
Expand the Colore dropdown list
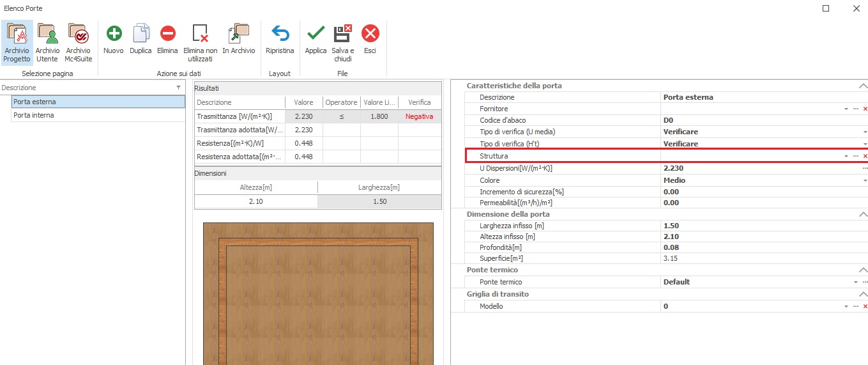click(x=865, y=180)
